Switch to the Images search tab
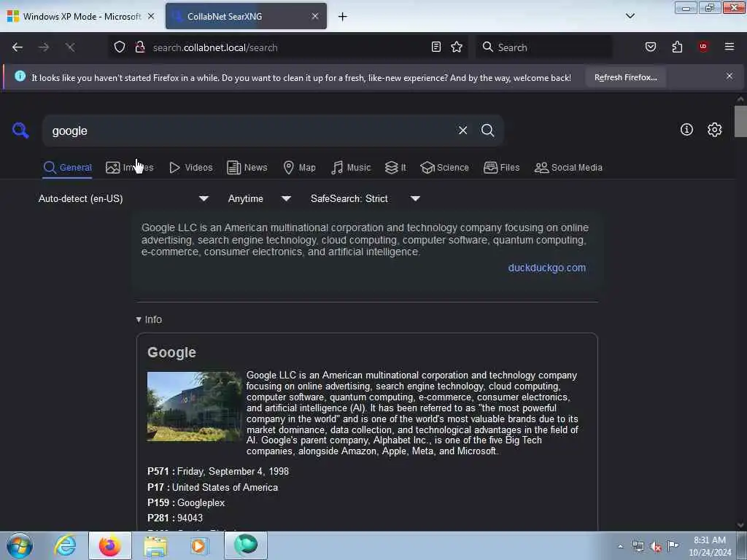The width and height of the screenshot is (747, 560). (x=130, y=168)
